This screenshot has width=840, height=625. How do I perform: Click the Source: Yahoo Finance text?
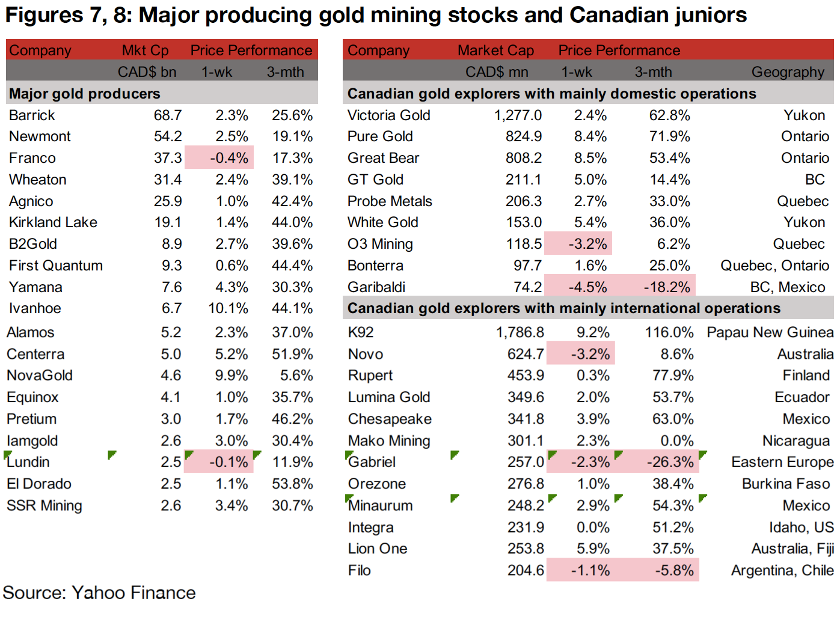(99, 593)
